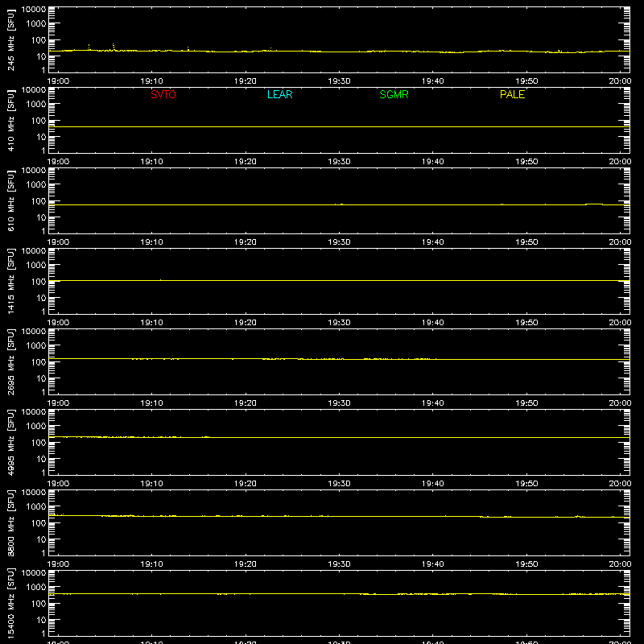Click 19:10 tick under the 245 MHz plot
Image resolution: width=644 pixels, height=644 pixels.
click(x=151, y=81)
